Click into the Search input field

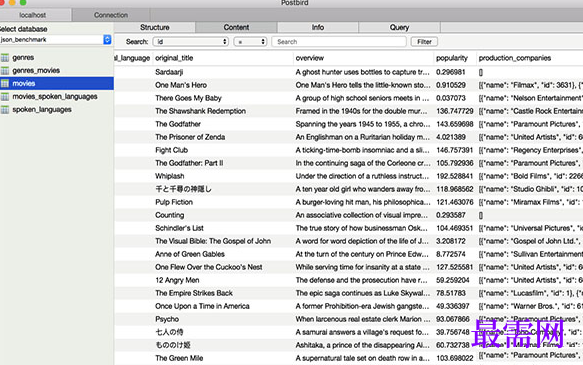339,42
